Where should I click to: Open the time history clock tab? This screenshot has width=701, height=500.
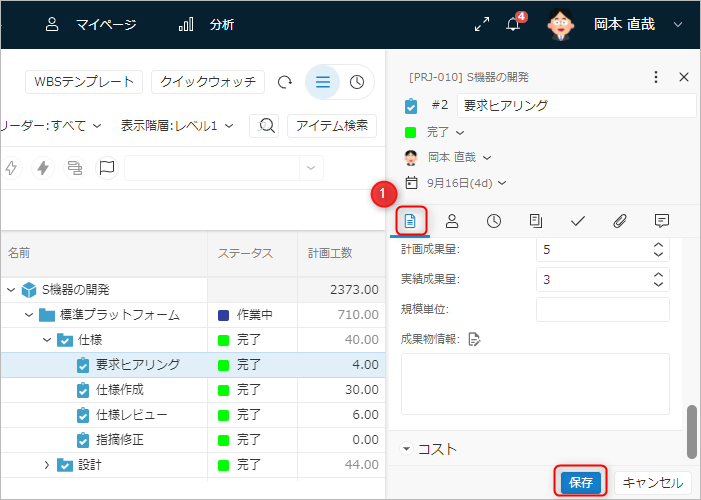tap(494, 221)
